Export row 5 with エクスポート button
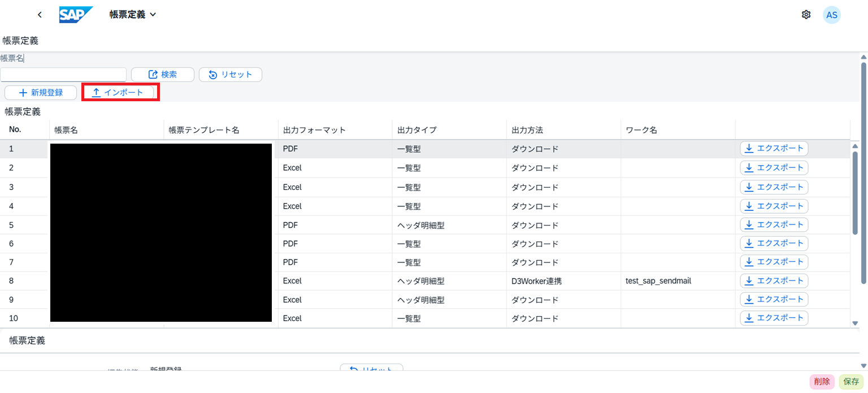Screen dimensions: 868x393 [774, 224]
